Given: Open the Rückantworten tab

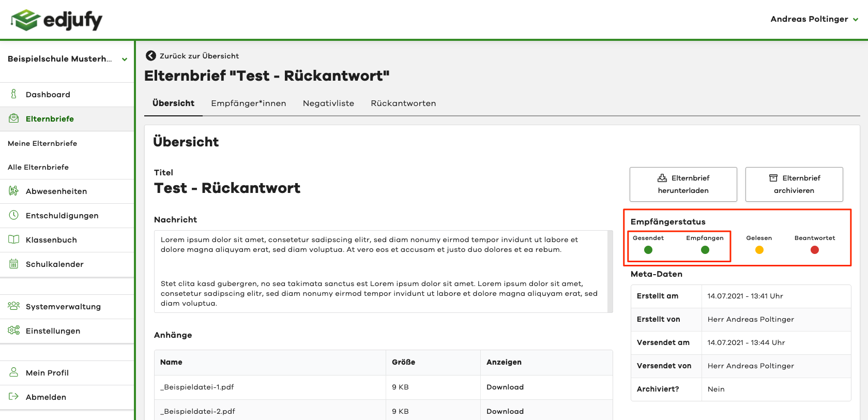Looking at the screenshot, I should click(403, 103).
